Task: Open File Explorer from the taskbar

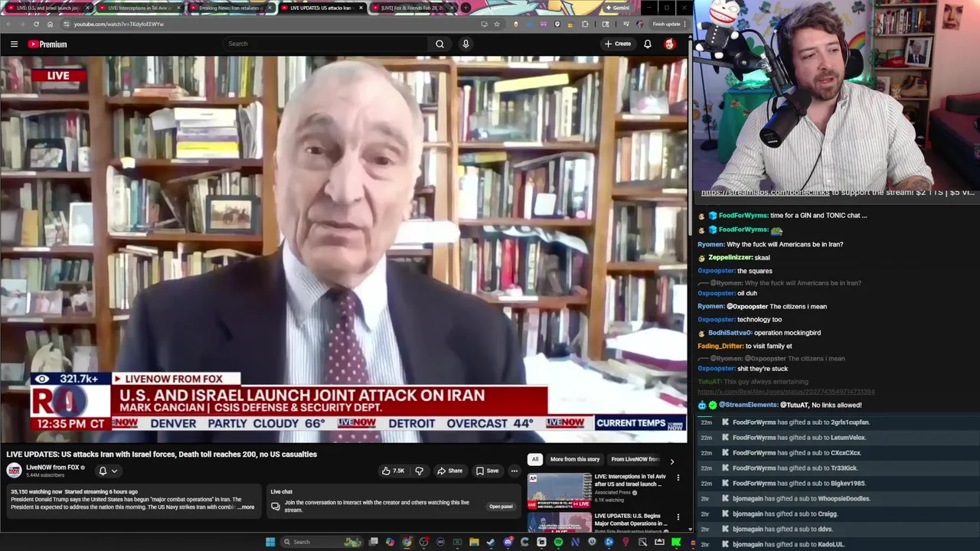Action: pos(474,542)
